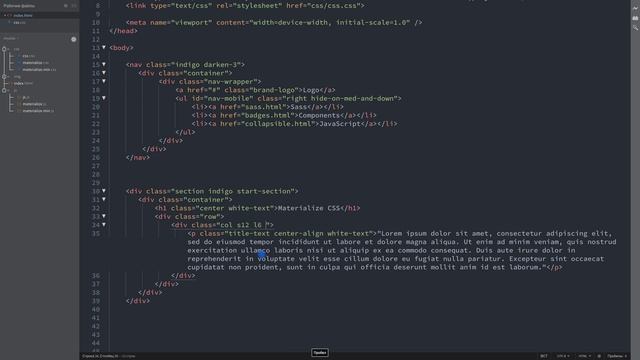Image resolution: width=640 pixels, height=360 pixels.
Task: Open working files gear settings icon
Action: coord(66,6)
